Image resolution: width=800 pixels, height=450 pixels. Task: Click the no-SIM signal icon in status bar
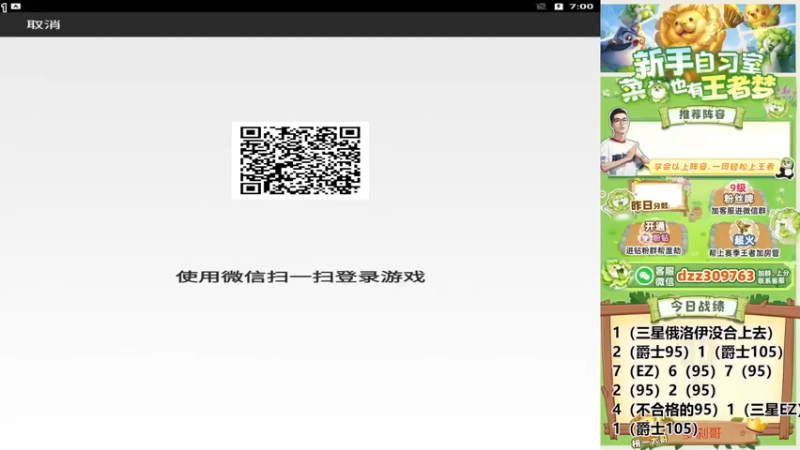click(541, 6)
